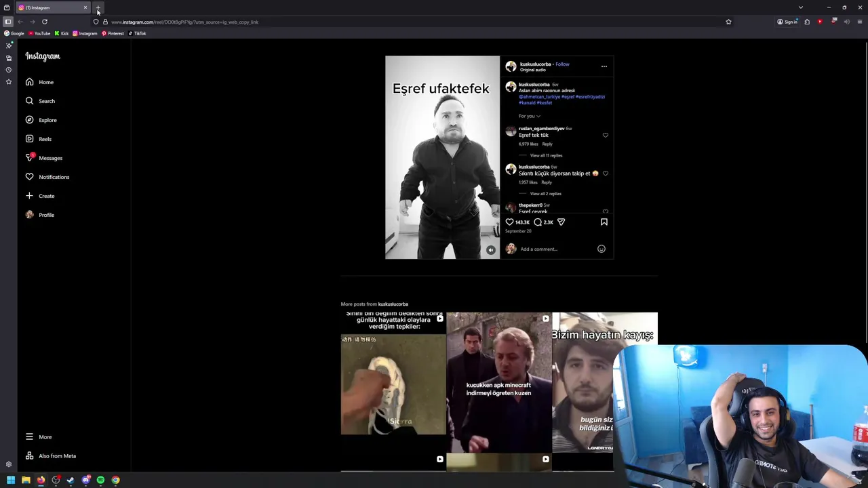Viewport: 868px width, 488px height.
Task: Go back in browser history
Action: tap(20, 22)
